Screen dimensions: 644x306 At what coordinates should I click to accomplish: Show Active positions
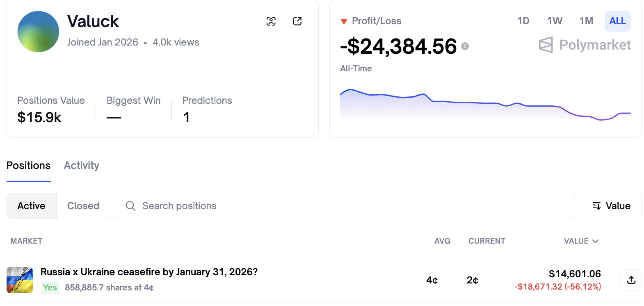click(32, 206)
